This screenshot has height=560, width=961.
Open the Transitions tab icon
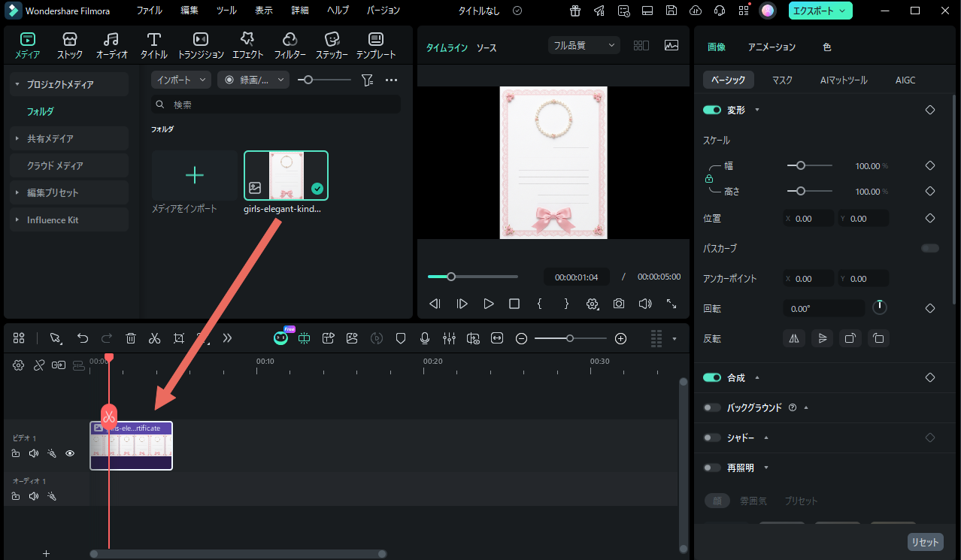200,45
